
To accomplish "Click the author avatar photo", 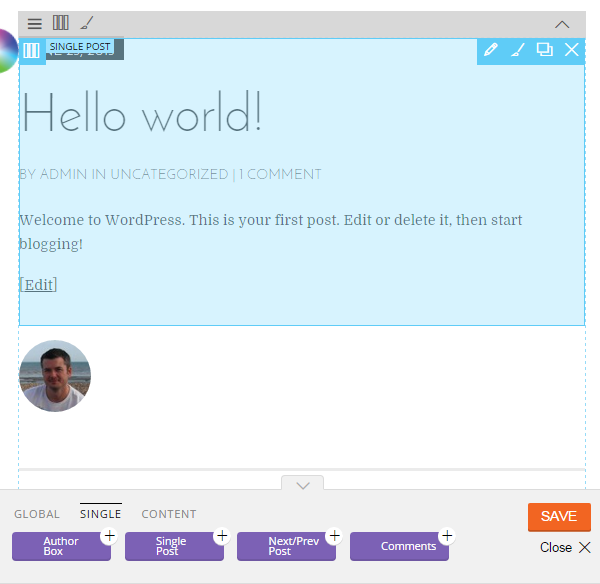I will click(x=55, y=376).
